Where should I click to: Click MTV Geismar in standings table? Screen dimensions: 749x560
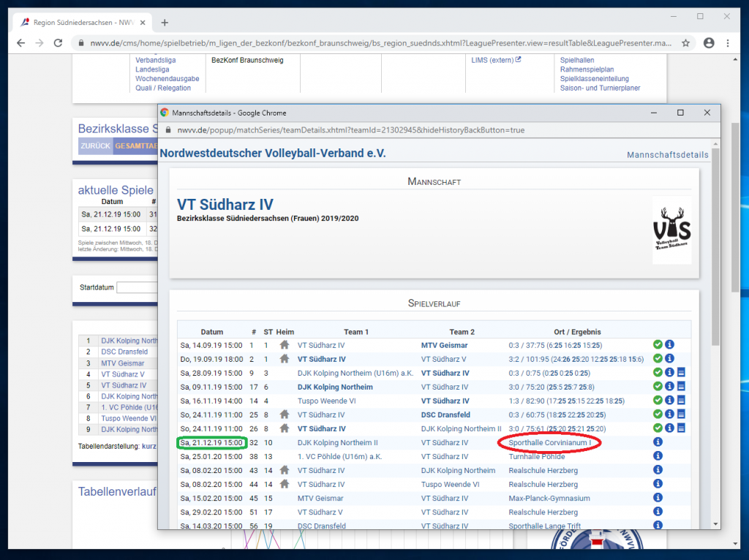[x=122, y=363]
